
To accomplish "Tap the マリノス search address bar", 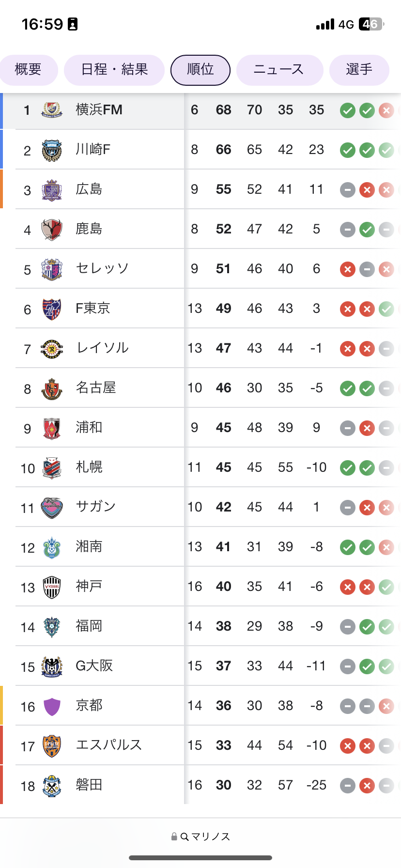I will pos(200,837).
